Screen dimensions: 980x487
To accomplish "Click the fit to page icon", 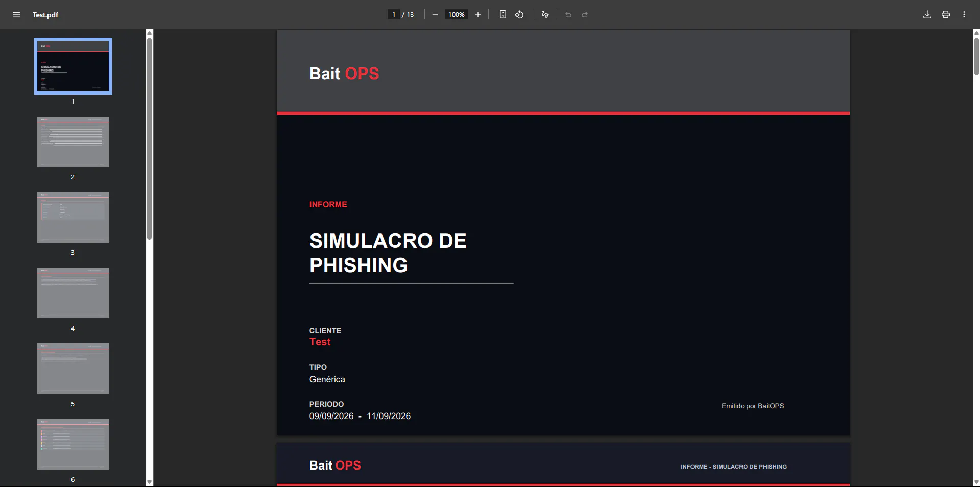I will tap(503, 14).
